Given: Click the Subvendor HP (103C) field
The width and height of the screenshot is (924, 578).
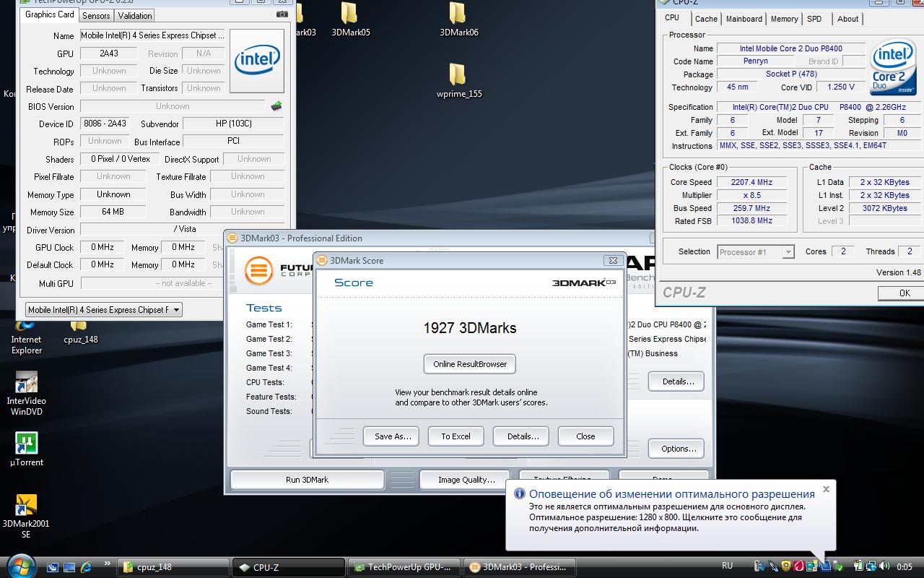Looking at the screenshot, I should pyautogui.click(x=232, y=124).
